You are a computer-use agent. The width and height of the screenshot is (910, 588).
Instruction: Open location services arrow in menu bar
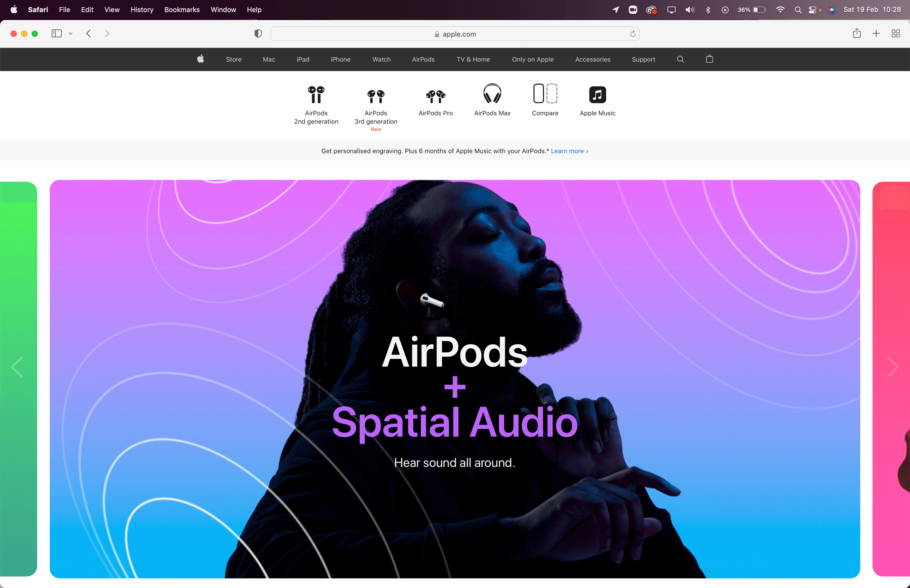pos(616,10)
